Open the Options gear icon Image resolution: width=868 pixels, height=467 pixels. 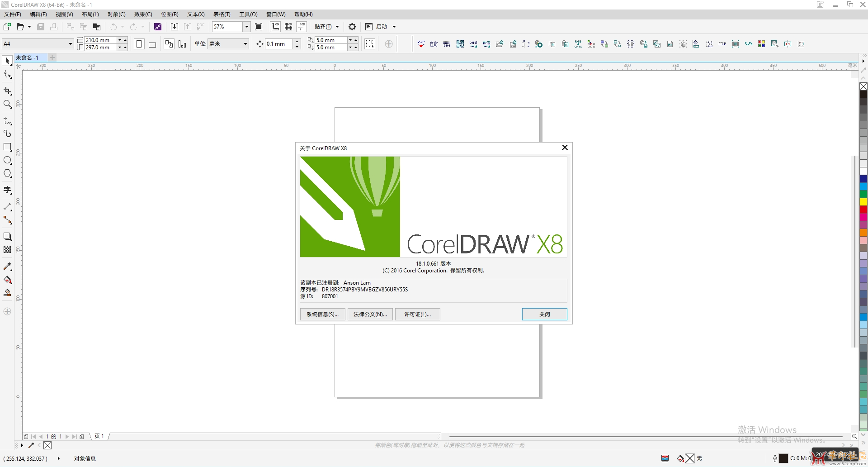tap(352, 27)
